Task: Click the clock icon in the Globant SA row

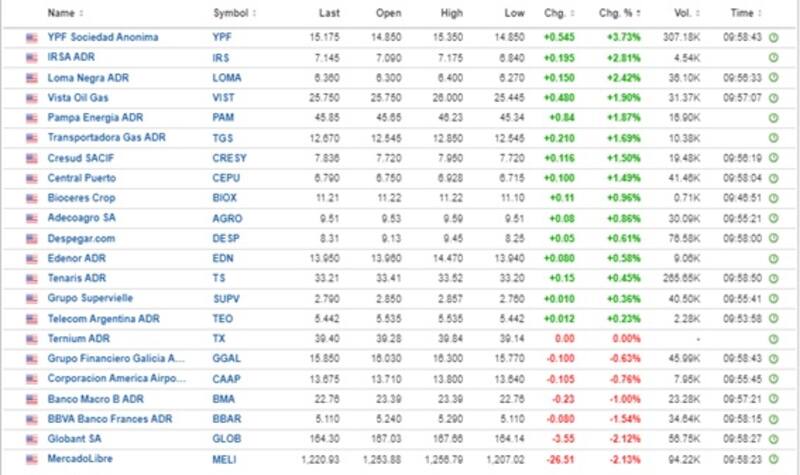Action: pyautogui.click(x=773, y=439)
